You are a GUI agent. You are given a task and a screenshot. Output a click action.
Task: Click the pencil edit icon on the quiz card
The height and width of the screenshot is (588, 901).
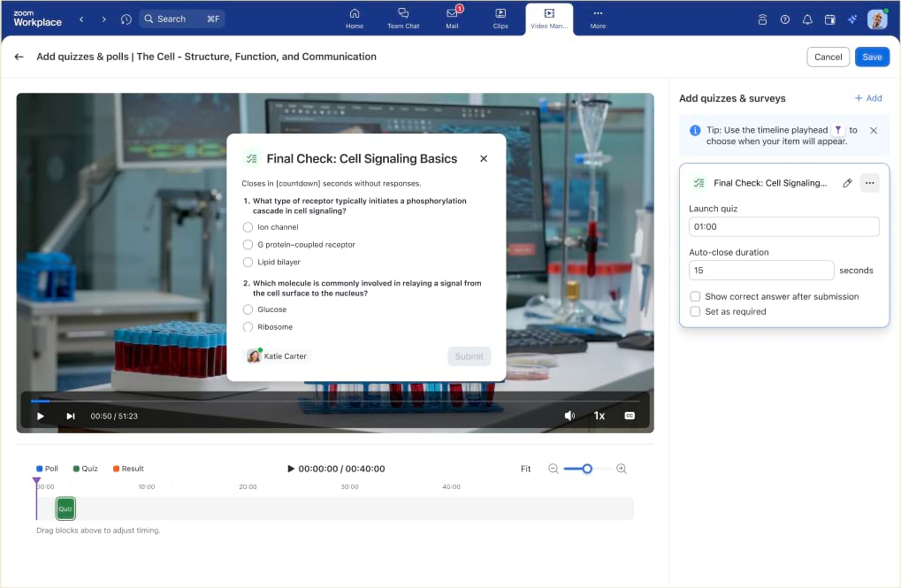pyautogui.click(x=847, y=183)
